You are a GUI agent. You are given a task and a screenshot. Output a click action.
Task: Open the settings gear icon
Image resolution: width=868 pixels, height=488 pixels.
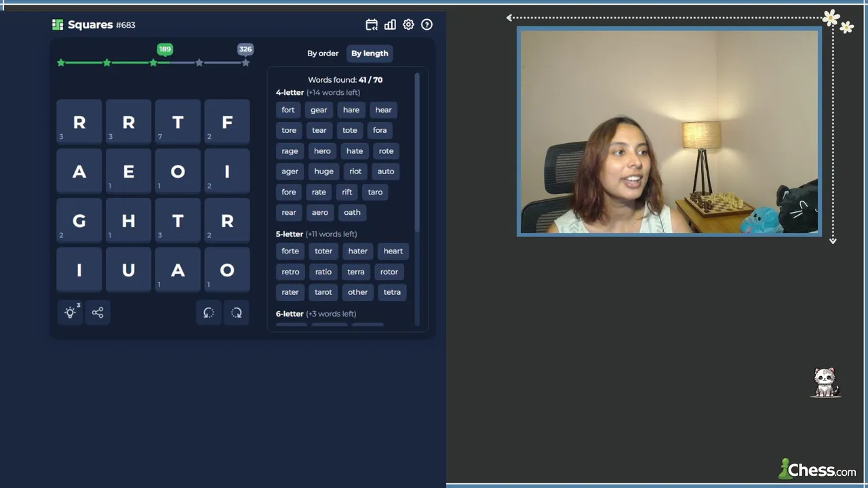[x=408, y=24]
